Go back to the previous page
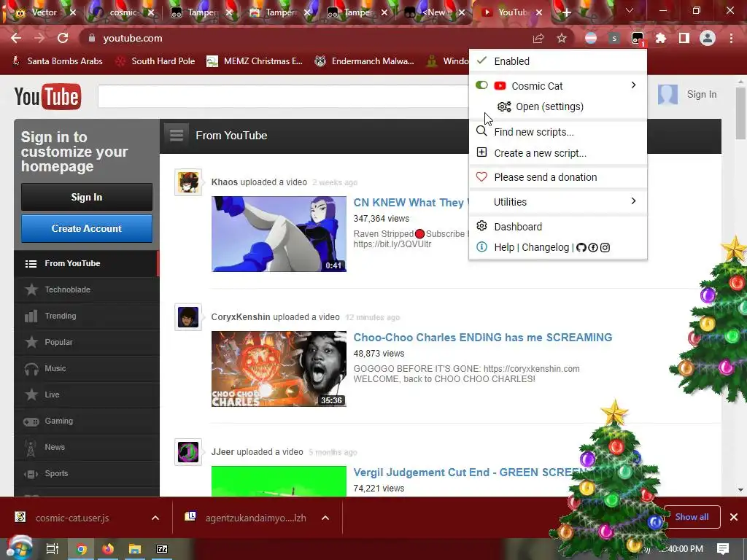The height and width of the screenshot is (560, 747). point(16,38)
